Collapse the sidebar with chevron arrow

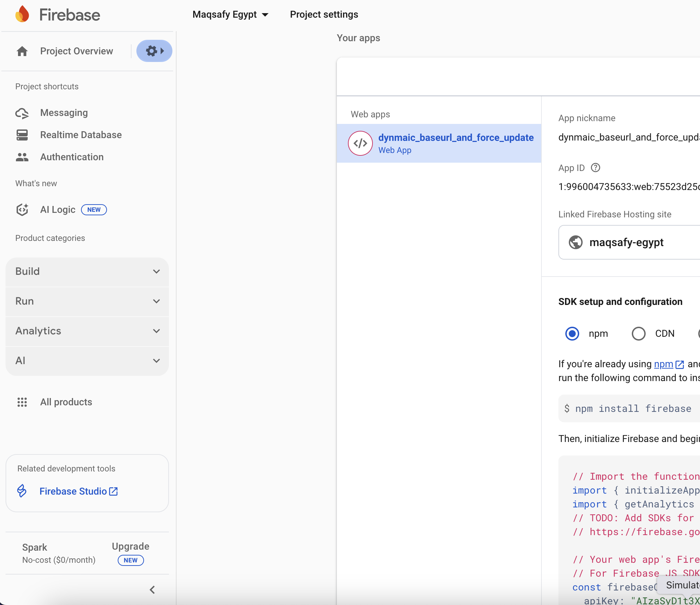pos(152,590)
